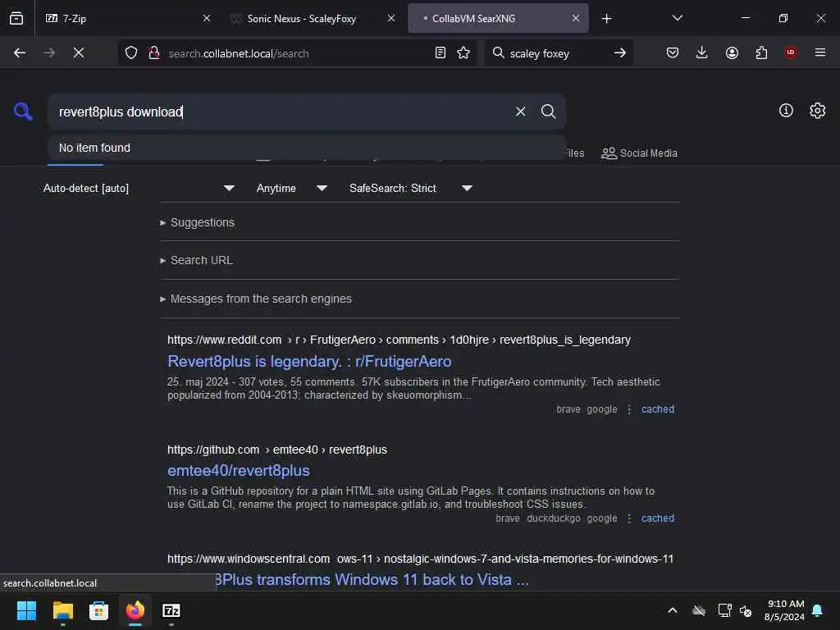This screenshot has width=840, height=630.
Task: Switch to the 7-Zip tab
Action: 127,18
